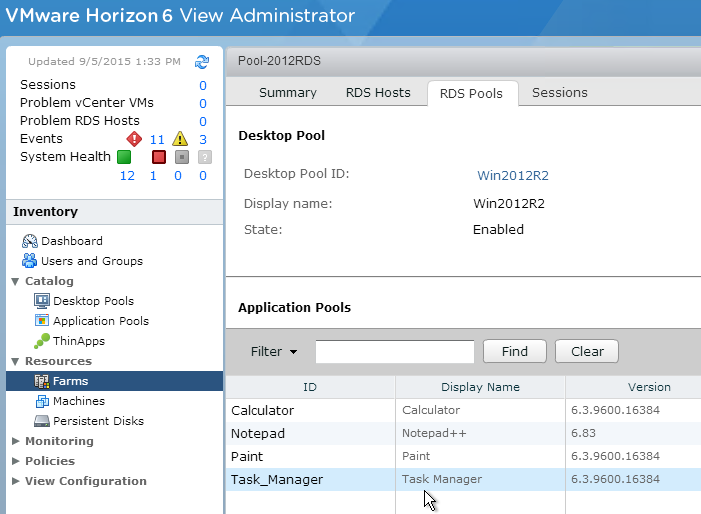Click the Application Pools icon

pyautogui.click(x=42, y=320)
